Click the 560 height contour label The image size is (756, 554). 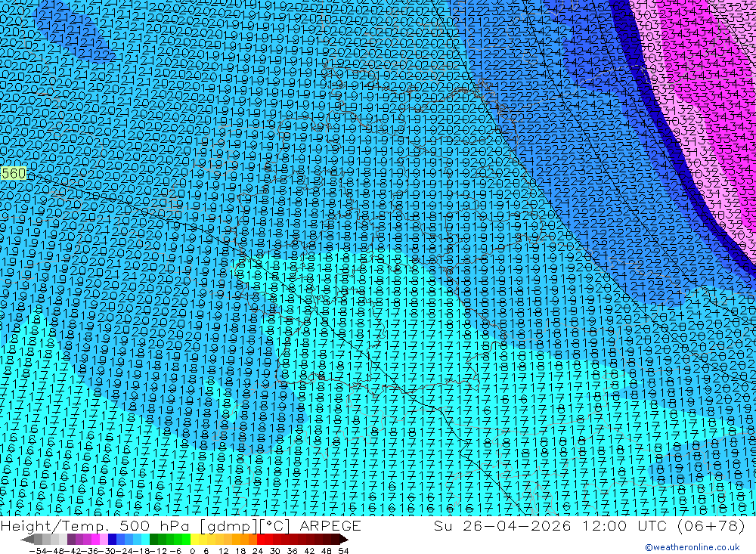point(14,174)
